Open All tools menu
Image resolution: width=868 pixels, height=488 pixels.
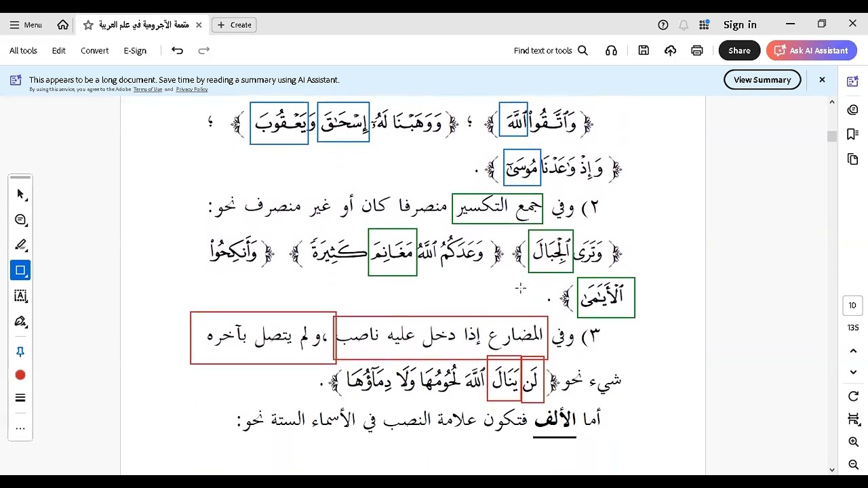click(23, 50)
